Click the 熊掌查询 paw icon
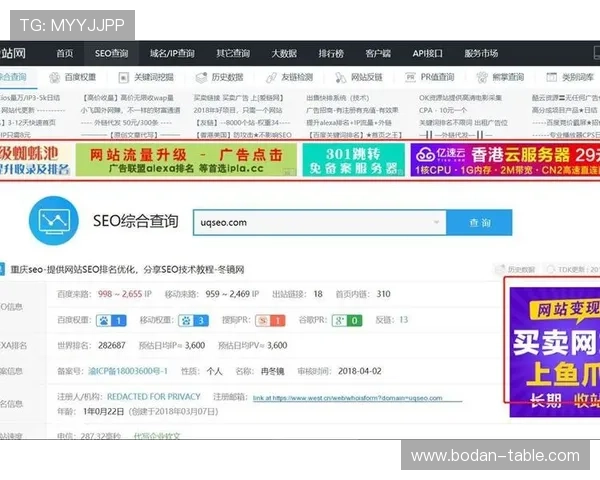Screen dimensions: 600x480 pyautogui.click(x=482, y=78)
